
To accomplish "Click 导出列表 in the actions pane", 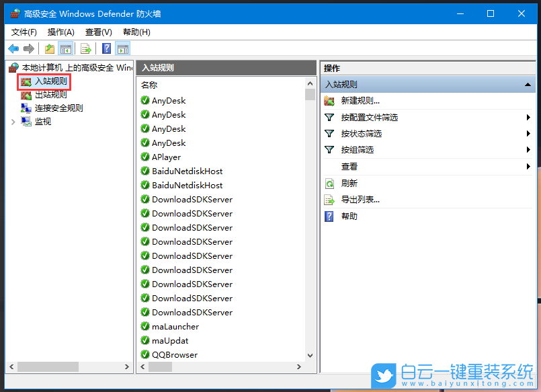I will [360, 200].
